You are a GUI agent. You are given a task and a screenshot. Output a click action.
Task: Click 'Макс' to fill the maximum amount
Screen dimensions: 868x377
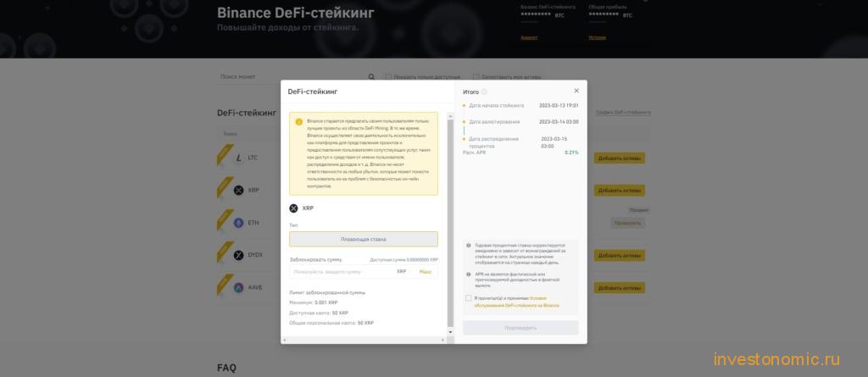click(x=426, y=272)
